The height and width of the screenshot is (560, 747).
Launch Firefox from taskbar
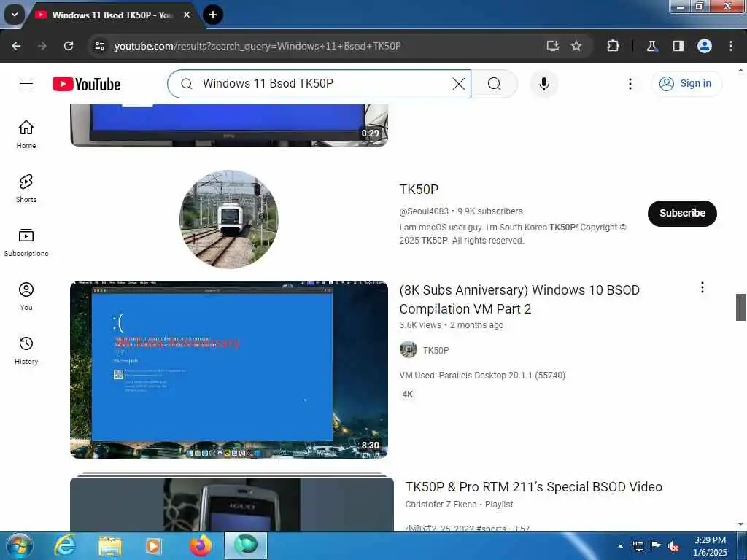point(201,545)
